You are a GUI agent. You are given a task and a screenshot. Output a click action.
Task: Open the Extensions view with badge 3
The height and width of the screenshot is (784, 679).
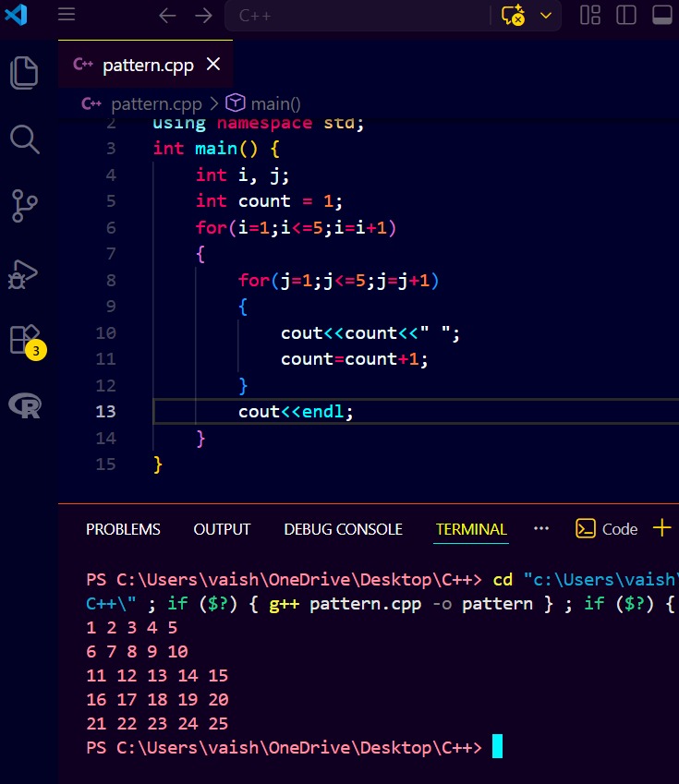pos(26,342)
